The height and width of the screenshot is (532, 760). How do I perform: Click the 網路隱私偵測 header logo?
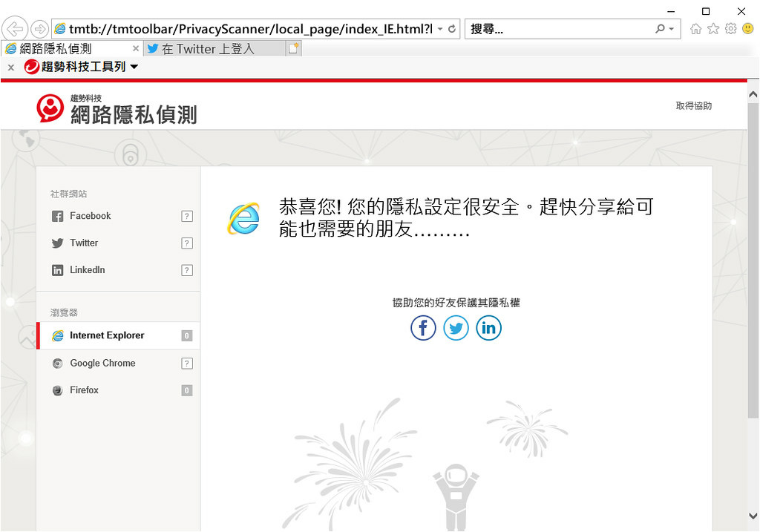click(117, 108)
